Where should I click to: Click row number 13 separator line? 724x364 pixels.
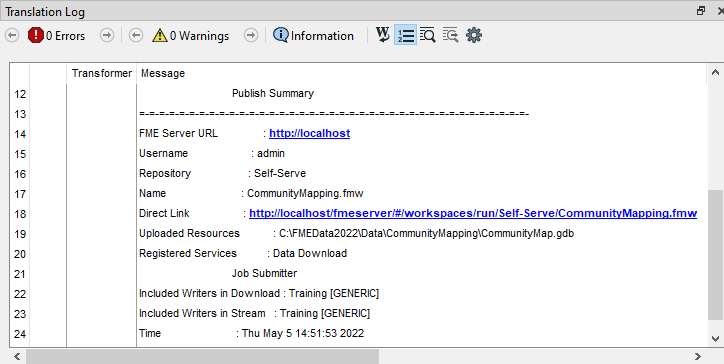(x=334, y=114)
